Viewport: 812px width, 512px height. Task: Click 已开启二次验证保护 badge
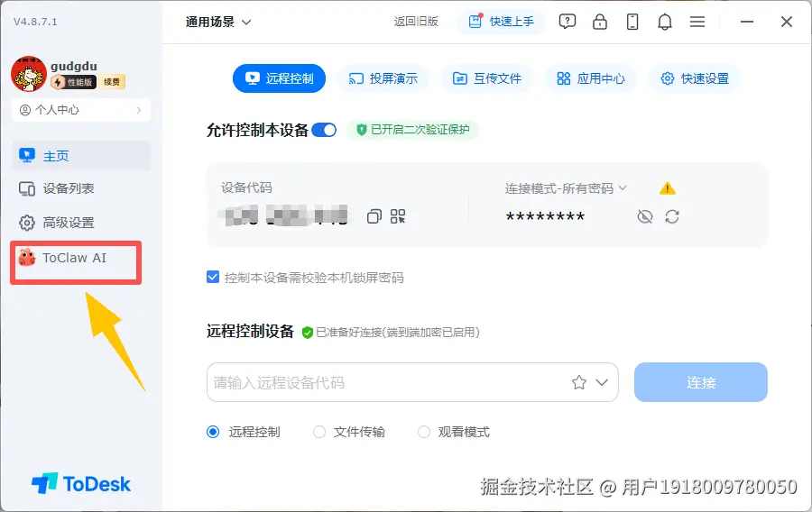(412, 129)
